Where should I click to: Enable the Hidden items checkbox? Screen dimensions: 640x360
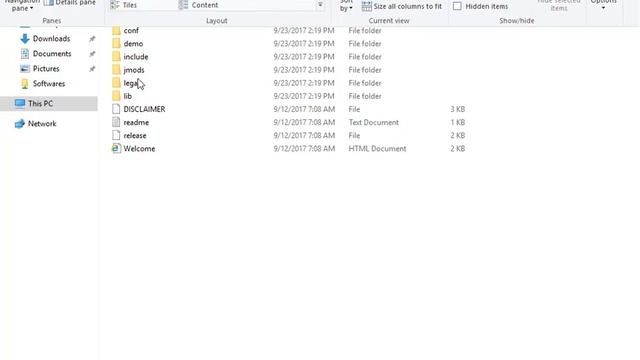point(457,6)
